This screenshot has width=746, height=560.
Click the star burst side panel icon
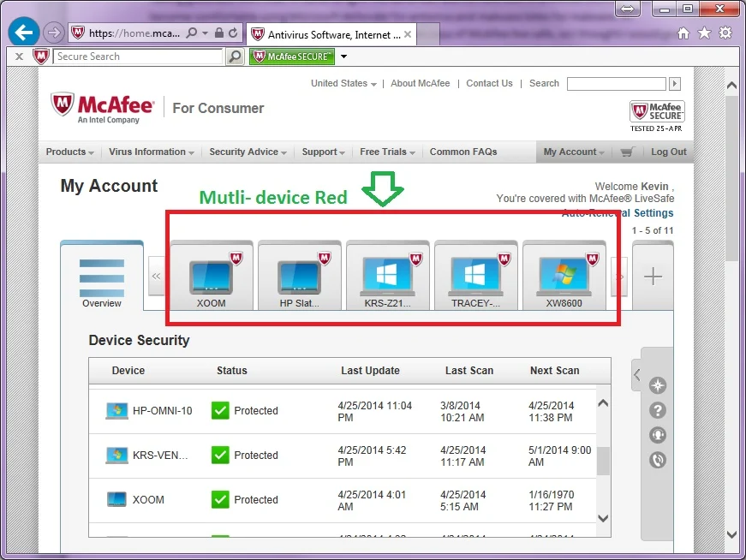coord(658,385)
